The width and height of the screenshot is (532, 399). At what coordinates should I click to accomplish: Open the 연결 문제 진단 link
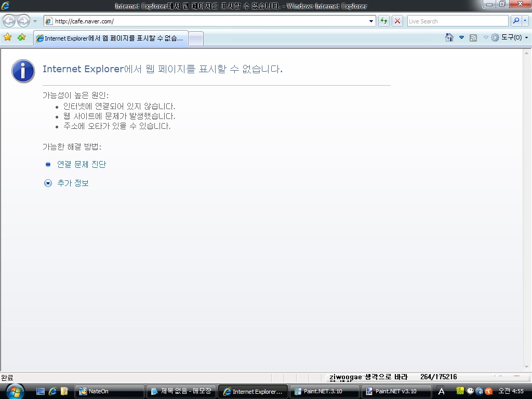point(82,164)
